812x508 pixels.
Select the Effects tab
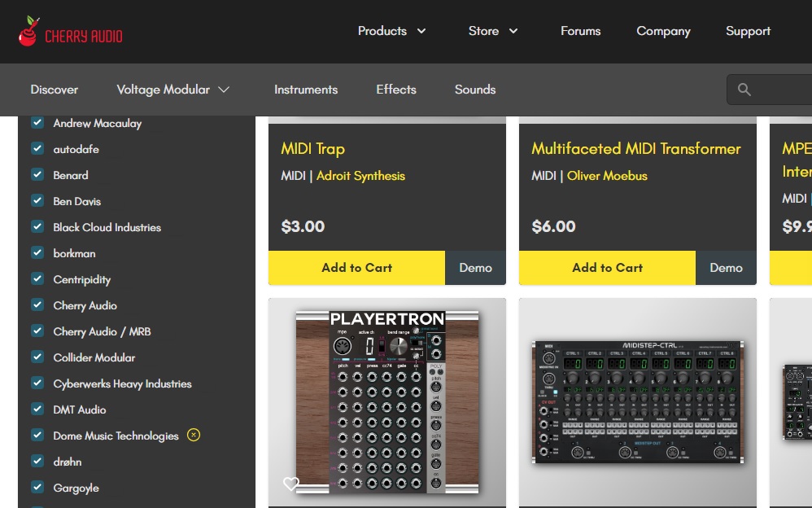[396, 90]
